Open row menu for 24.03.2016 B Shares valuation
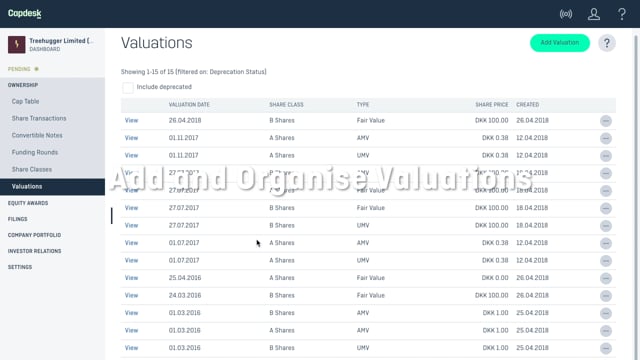 tap(606, 296)
